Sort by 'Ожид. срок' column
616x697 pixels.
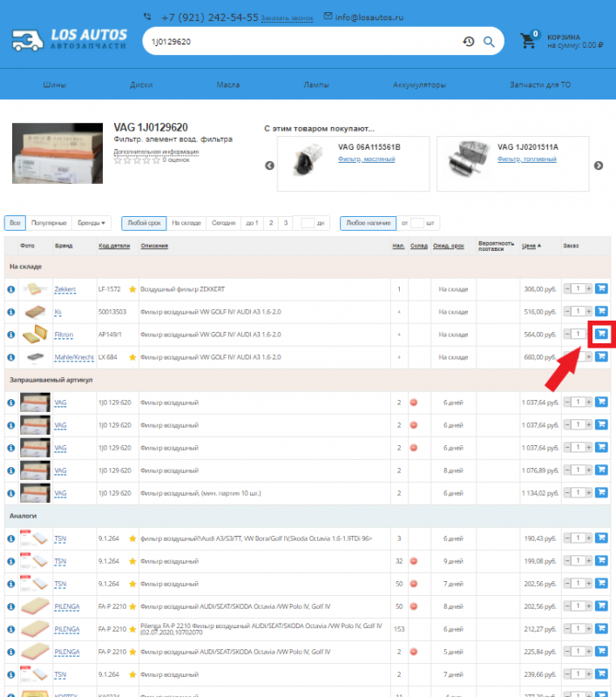coord(449,246)
